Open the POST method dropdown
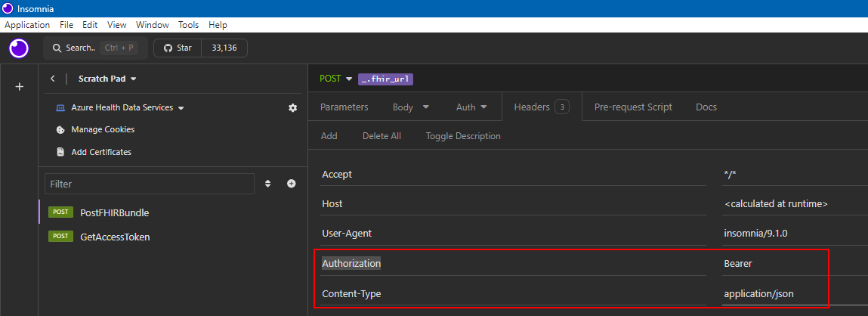868x316 pixels. [336, 79]
